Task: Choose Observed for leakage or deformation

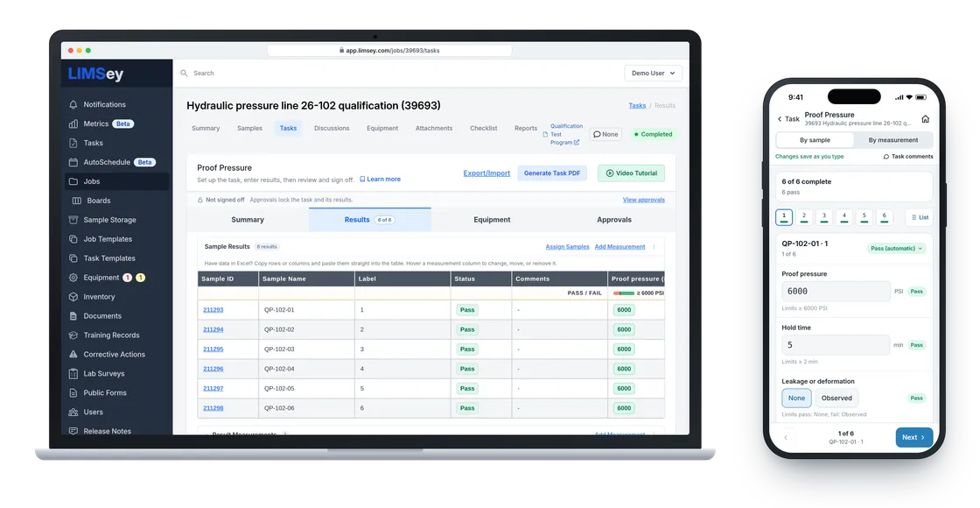Action: point(836,398)
